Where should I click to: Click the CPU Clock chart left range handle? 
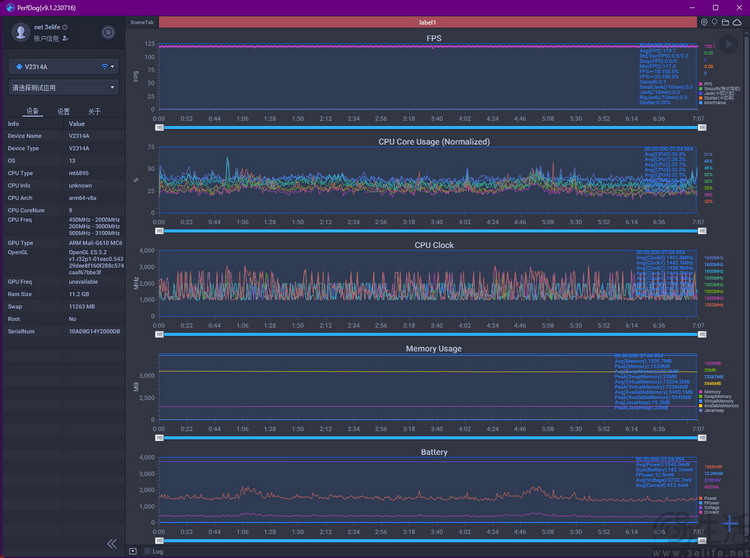pos(159,334)
